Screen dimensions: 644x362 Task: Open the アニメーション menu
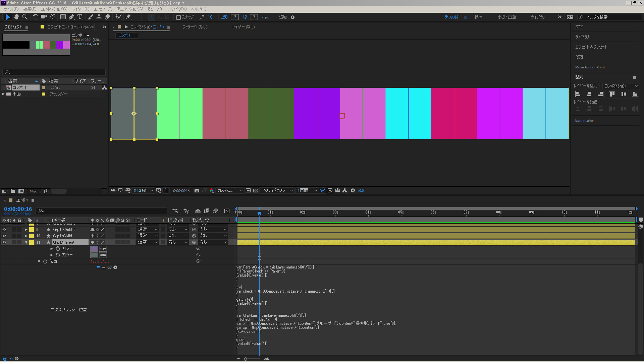click(x=129, y=9)
